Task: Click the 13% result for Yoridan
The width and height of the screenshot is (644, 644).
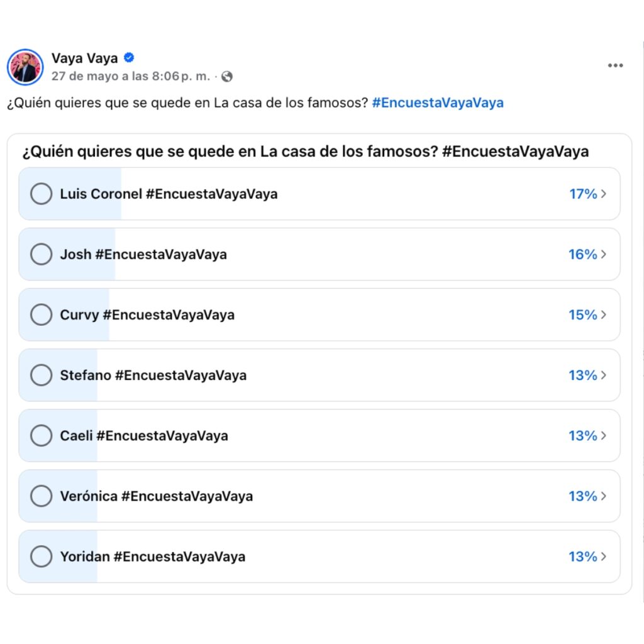Action: [x=583, y=557]
